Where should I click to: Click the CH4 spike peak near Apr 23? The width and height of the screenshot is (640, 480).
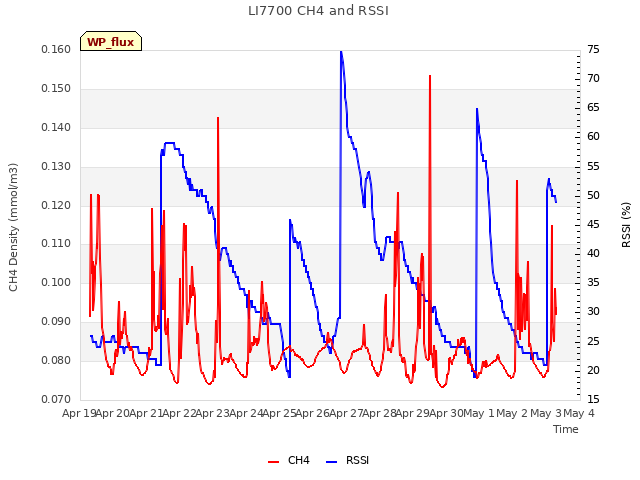218,118
